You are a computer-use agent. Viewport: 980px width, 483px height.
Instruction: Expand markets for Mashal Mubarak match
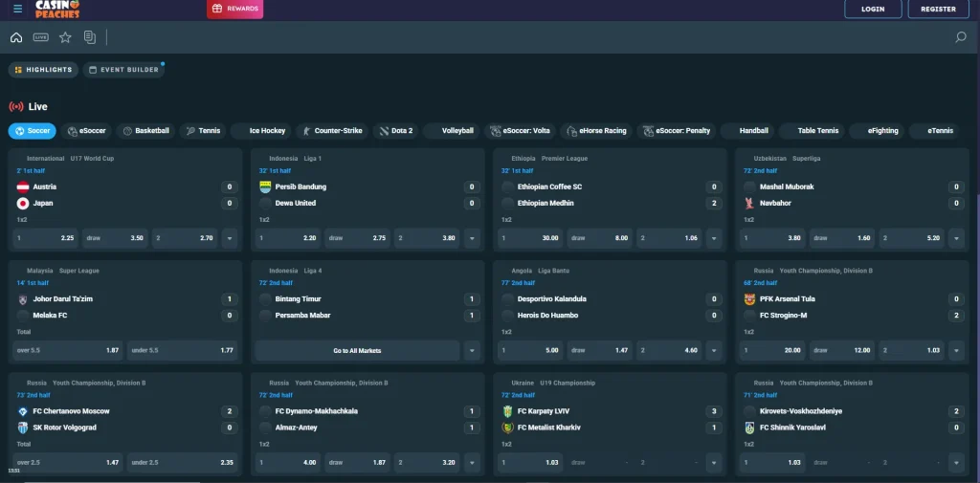[957, 238]
